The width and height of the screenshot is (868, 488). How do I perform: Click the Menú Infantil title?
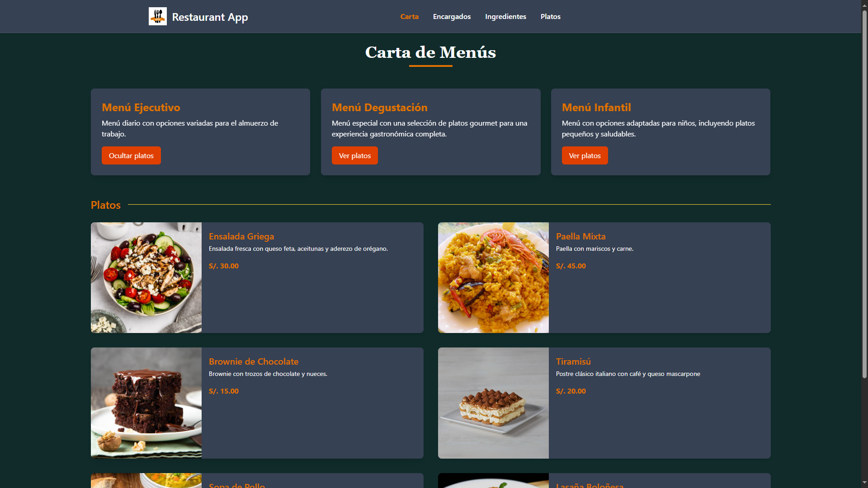(596, 108)
